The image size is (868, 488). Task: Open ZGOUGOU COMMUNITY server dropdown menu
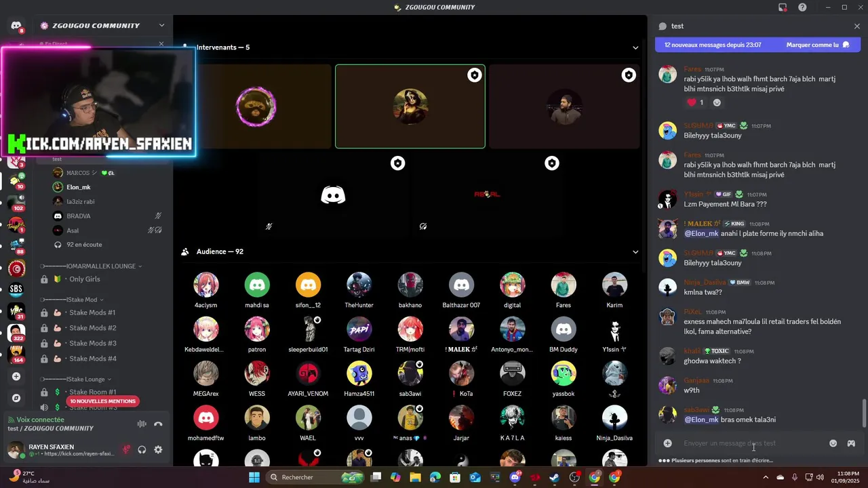(x=161, y=26)
